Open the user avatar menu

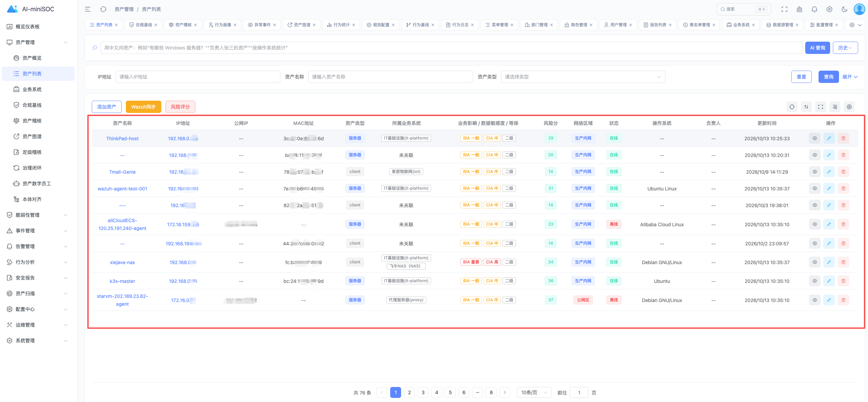(x=859, y=9)
